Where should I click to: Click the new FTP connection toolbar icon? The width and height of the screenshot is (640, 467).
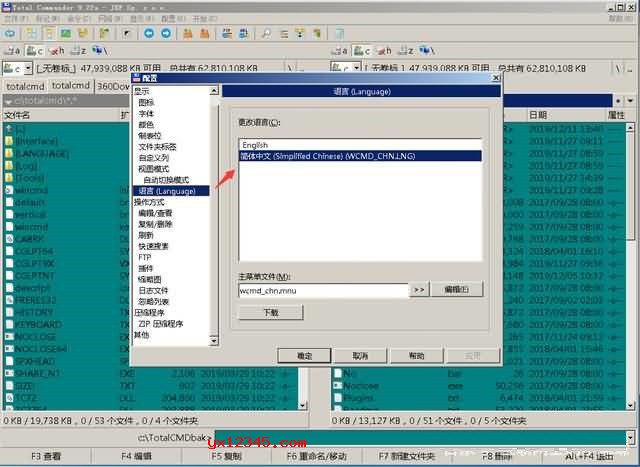click(x=244, y=33)
